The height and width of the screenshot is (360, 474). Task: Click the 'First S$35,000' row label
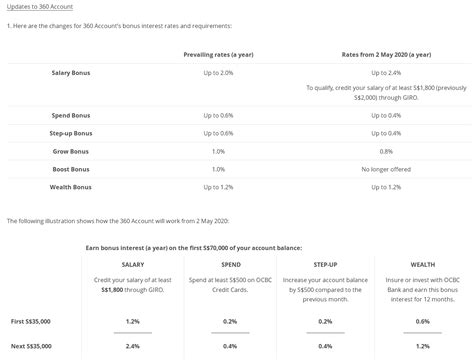click(31, 322)
